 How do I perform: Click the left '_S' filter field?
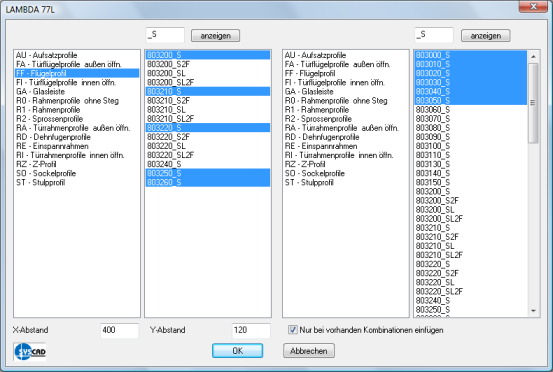click(165, 35)
